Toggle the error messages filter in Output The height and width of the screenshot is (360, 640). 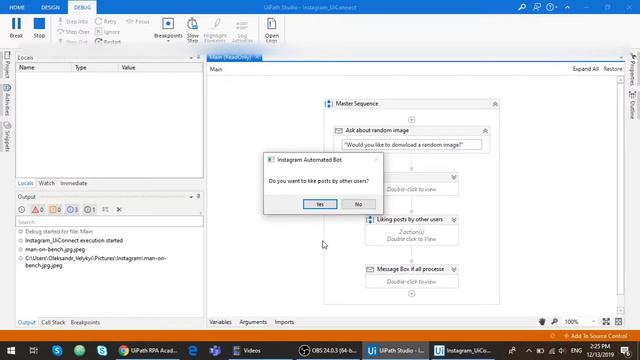(x=38, y=209)
